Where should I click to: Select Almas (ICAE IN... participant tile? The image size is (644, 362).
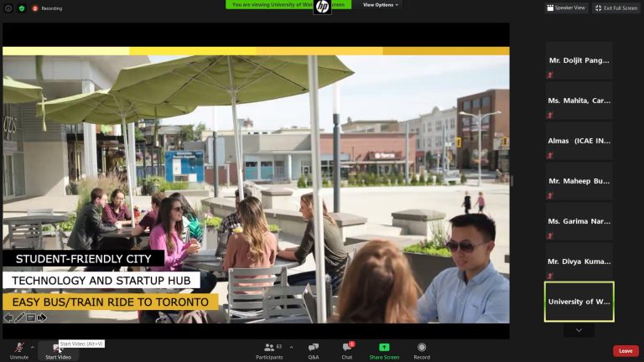tap(579, 141)
